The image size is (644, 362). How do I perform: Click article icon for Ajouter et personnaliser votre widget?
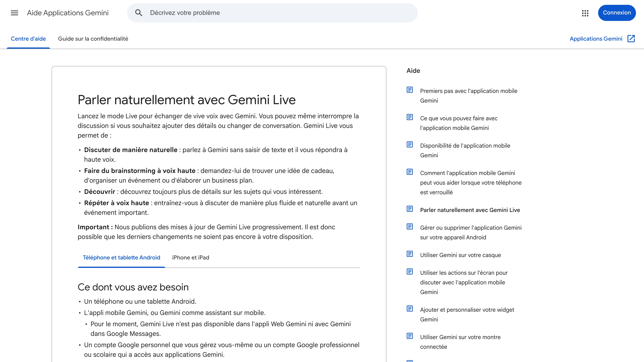coord(410,309)
